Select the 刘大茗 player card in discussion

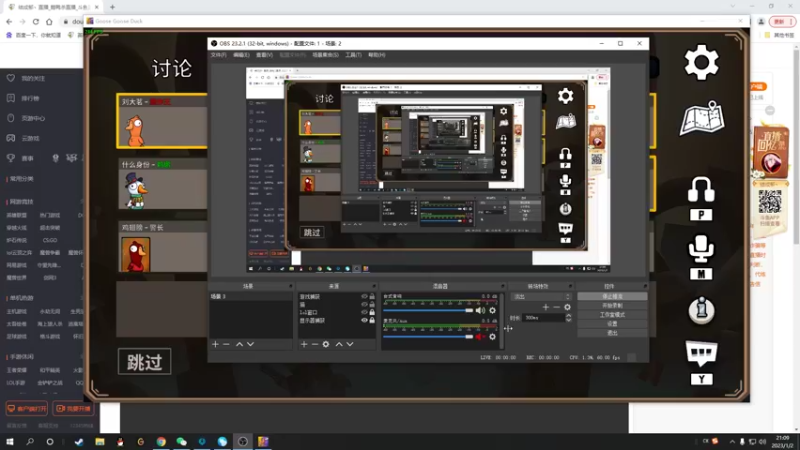162,121
